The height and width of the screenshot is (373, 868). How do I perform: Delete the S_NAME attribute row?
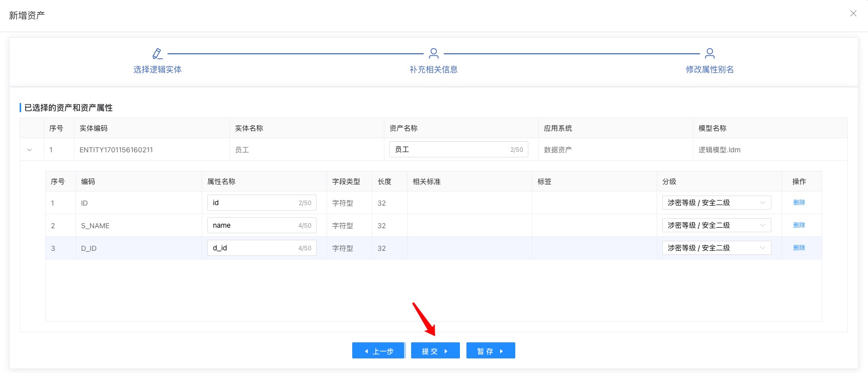tap(799, 225)
